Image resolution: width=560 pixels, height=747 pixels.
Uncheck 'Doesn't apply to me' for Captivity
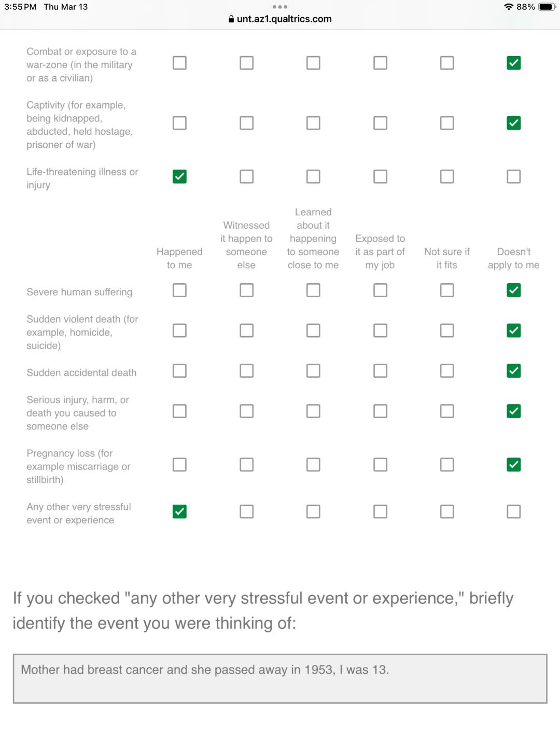(x=514, y=123)
